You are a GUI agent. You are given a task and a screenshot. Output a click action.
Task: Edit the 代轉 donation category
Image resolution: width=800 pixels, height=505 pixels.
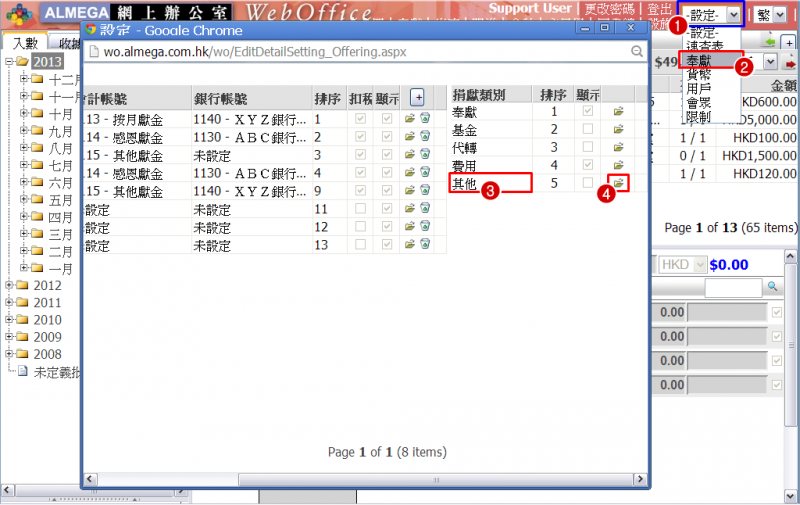618,147
